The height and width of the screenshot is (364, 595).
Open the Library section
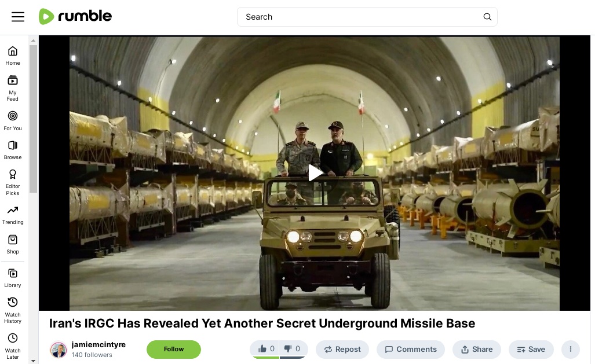13,278
